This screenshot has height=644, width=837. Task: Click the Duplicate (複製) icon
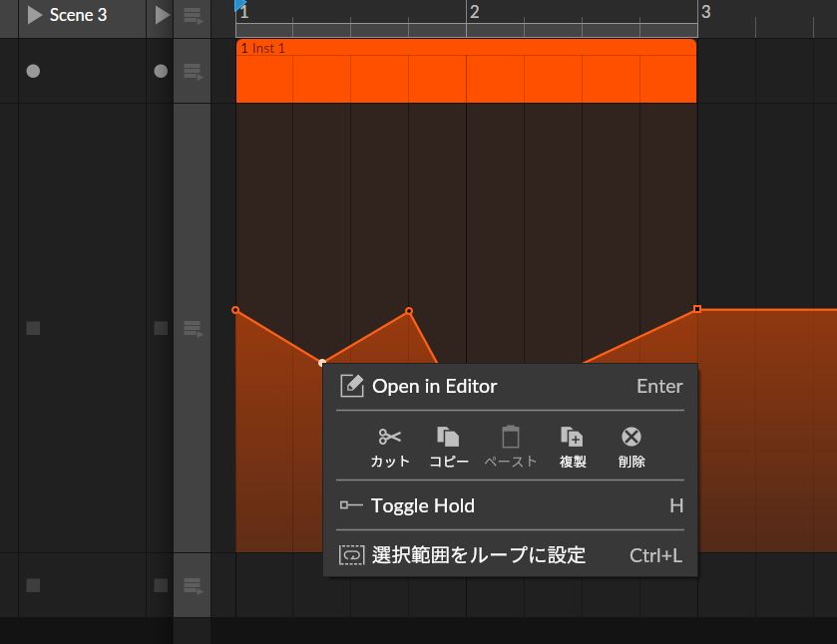pos(572,438)
